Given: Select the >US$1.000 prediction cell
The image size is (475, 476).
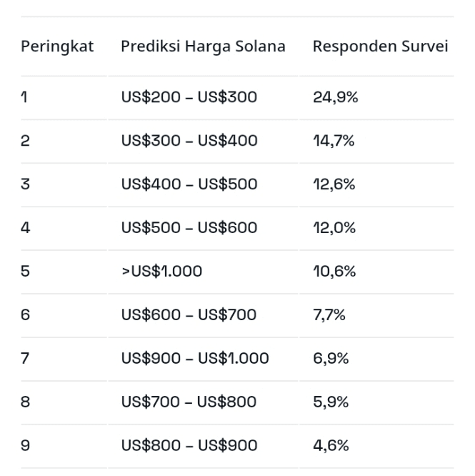Looking at the screenshot, I should click(x=161, y=272).
